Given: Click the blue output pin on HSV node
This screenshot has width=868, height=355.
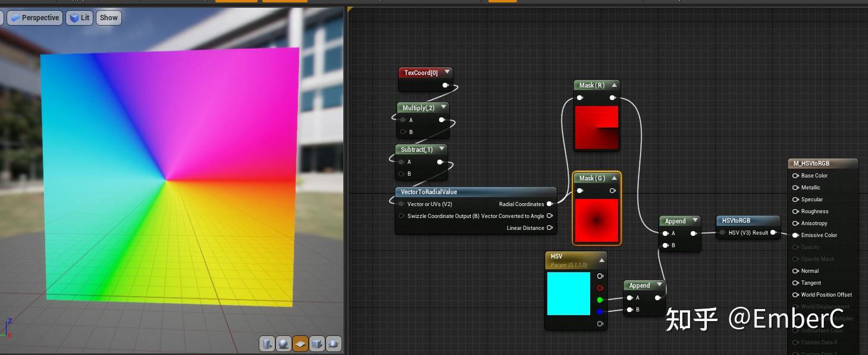Looking at the screenshot, I should (600, 312).
